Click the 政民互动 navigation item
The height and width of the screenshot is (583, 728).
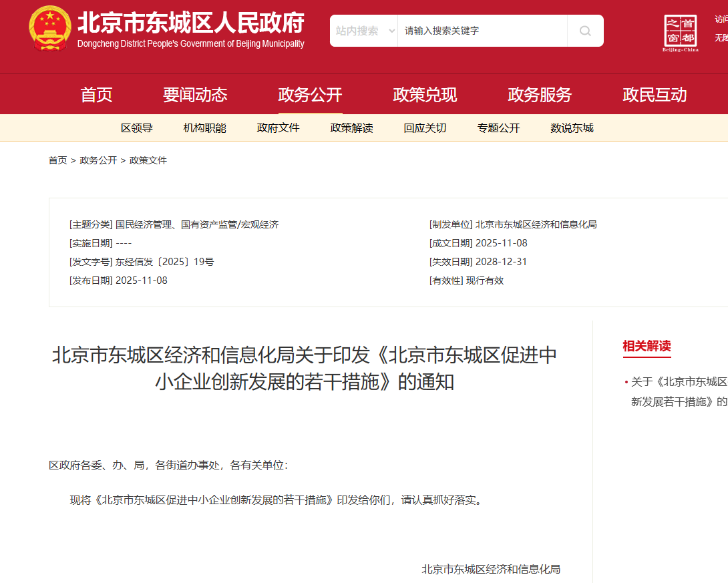pos(654,94)
